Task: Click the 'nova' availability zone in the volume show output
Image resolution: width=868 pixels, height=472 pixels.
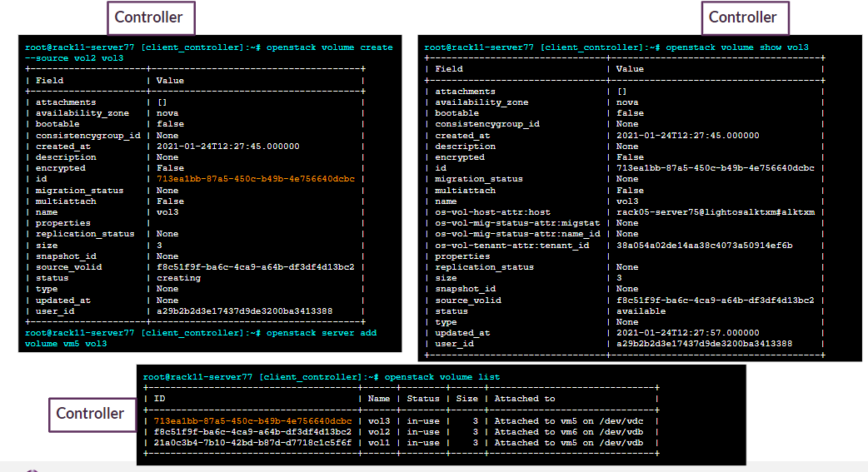Action: (627, 102)
